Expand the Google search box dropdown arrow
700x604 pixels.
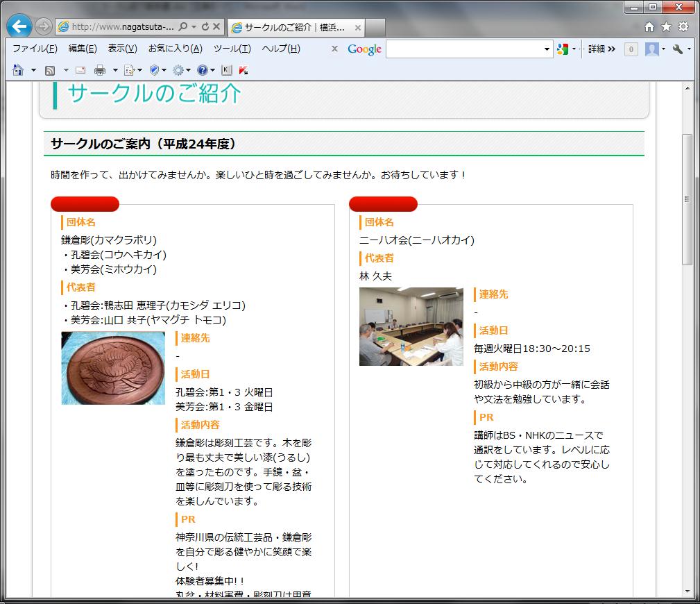click(x=547, y=49)
